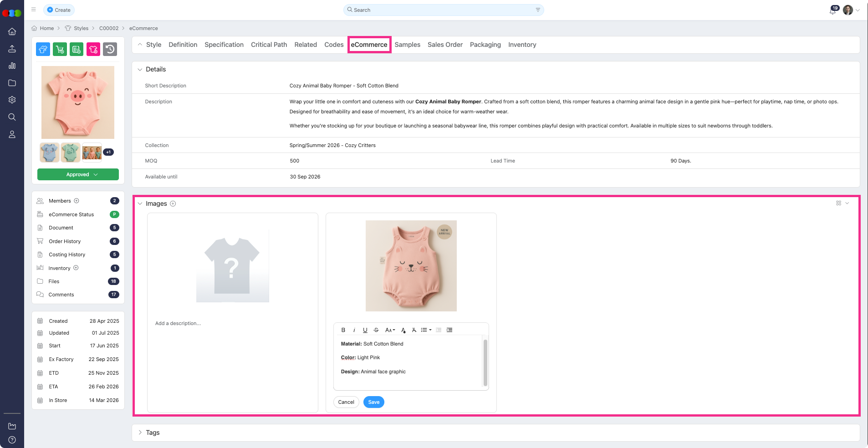868x448 pixels.
Task: Click the Cancel button
Action: [x=346, y=402]
